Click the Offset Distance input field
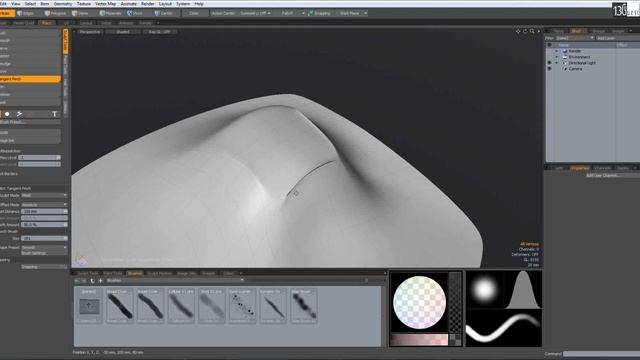640x360 pixels. coord(44,211)
